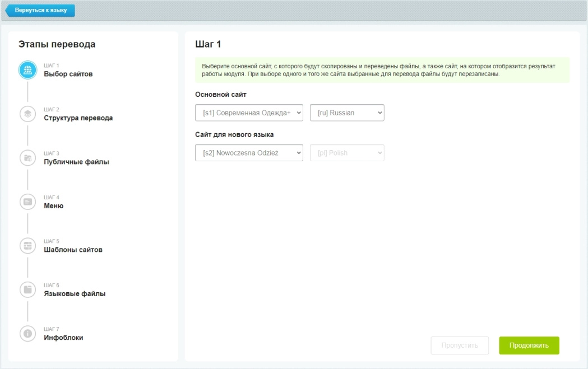The height and width of the screenshot is (369, 588).
Task: Switch to the Публичные файлы step label
Action: coord(76,162)
